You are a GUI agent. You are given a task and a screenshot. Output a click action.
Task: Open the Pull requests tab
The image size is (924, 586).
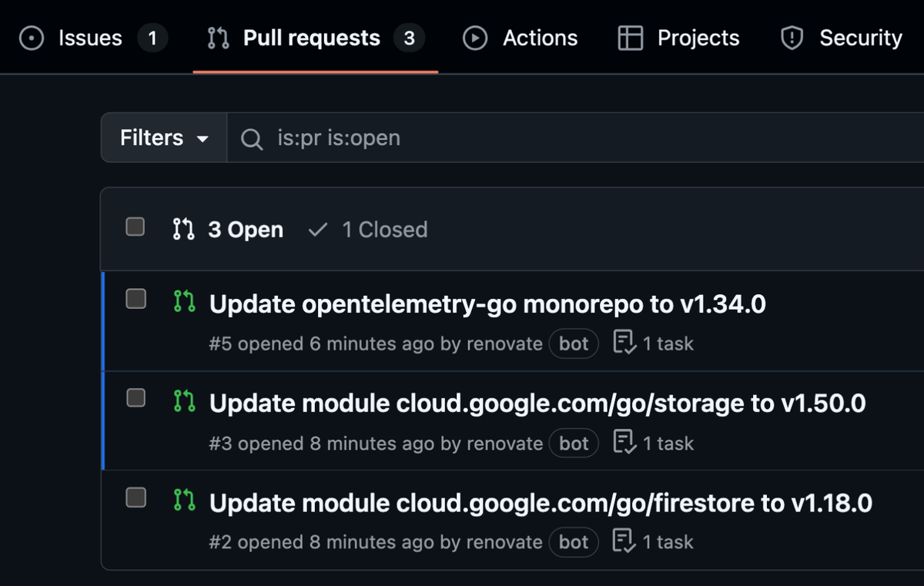point(316,39)
